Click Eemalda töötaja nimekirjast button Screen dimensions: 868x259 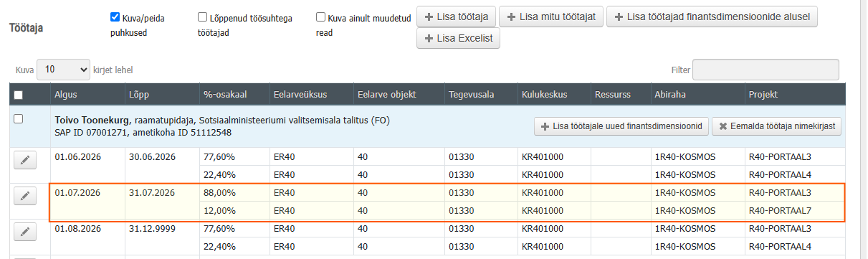tap(777, 126)
